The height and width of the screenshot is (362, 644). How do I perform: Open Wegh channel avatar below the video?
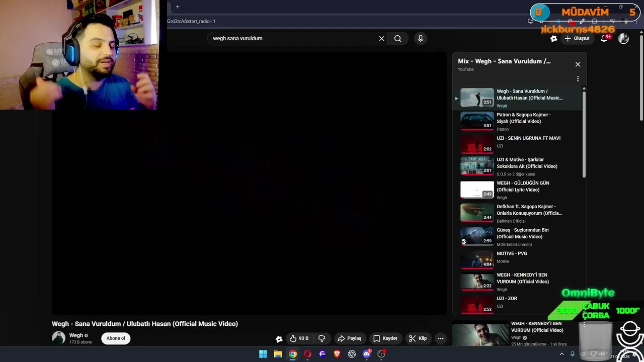coord(58,338)
